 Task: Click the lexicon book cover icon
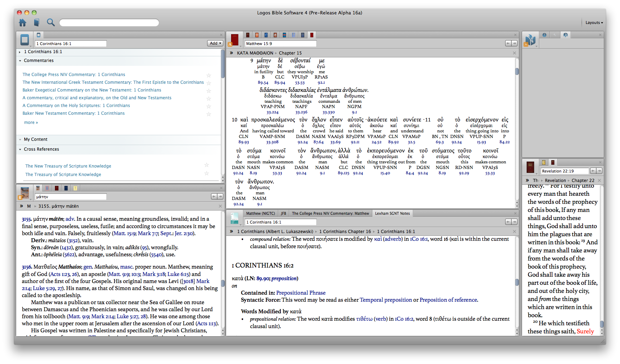point(25,193)
